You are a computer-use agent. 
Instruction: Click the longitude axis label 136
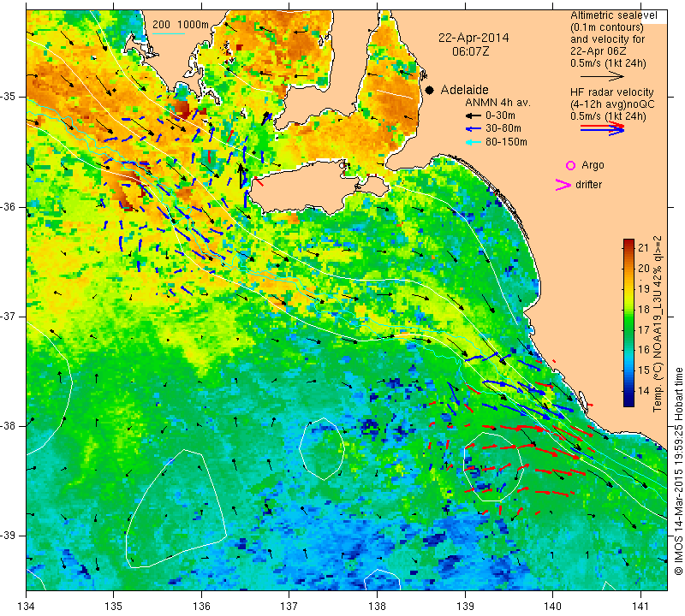tap(202, 606)
